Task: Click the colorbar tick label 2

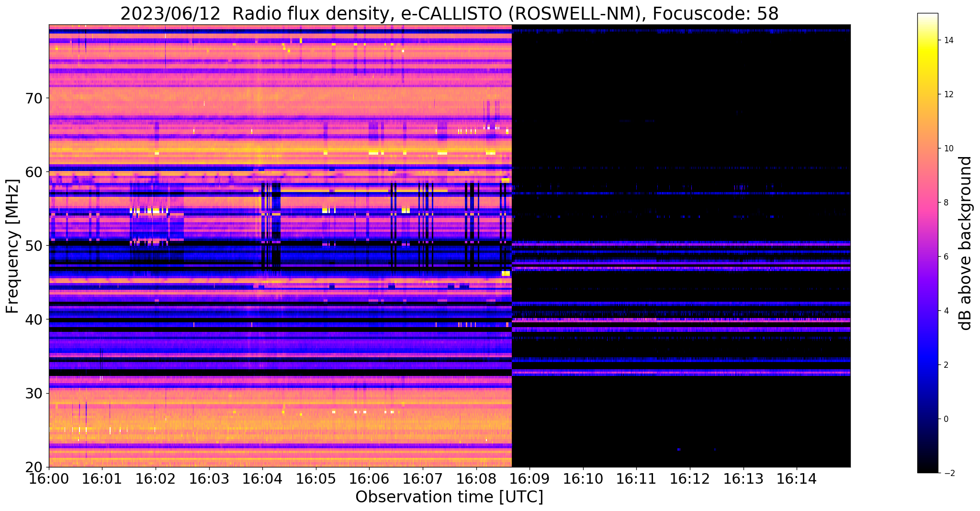Action: coord(946,365)
